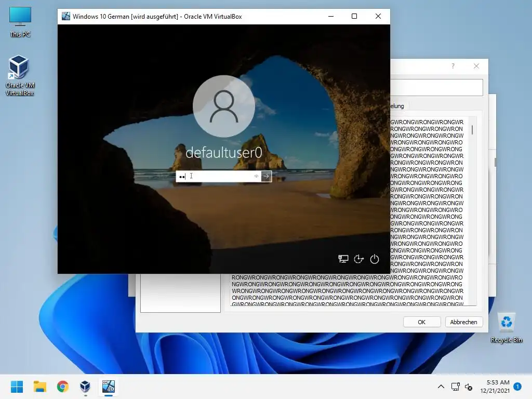Image resolution: width=532 pixels, height=399 pixels.
Task: Click the password submit arrow button
Action: (x=267, y=176)
